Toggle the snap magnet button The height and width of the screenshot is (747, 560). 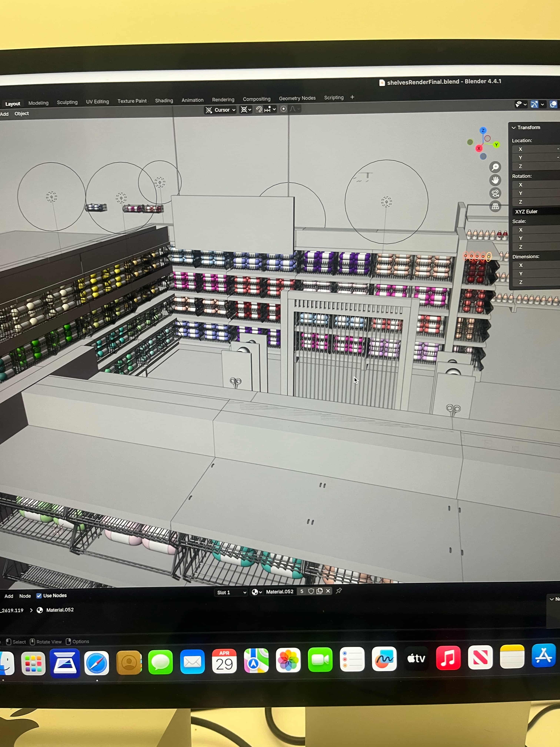click(259, 109)
